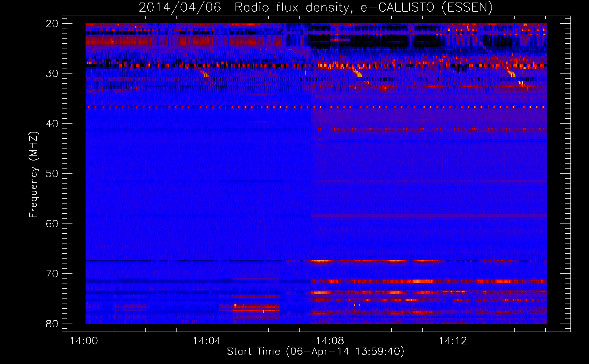Click the 14:00 time tick label

point(84,341)
